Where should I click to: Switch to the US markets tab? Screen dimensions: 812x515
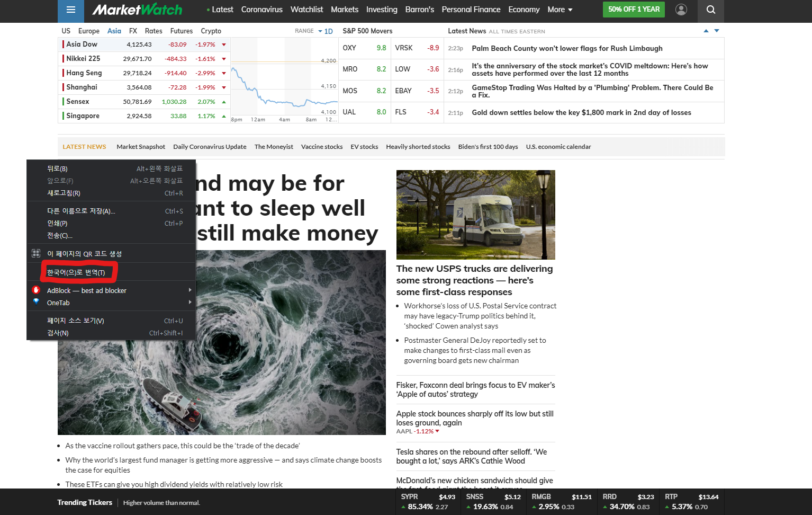pos(66,31)
